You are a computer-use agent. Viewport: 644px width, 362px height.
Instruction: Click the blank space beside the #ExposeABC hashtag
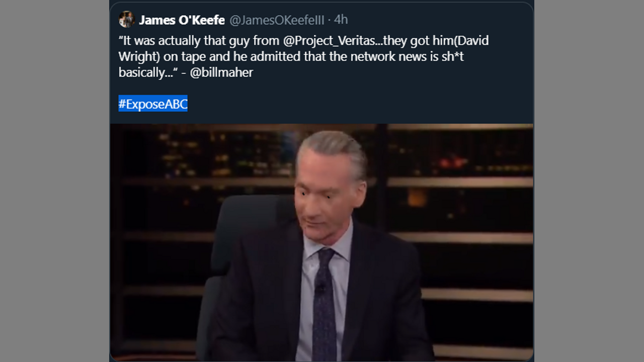pos(352,104)
